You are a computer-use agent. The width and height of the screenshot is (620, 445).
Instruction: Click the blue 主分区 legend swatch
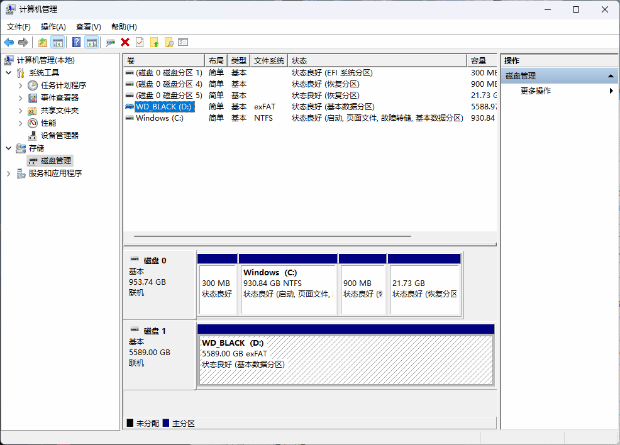click(166, 423)
